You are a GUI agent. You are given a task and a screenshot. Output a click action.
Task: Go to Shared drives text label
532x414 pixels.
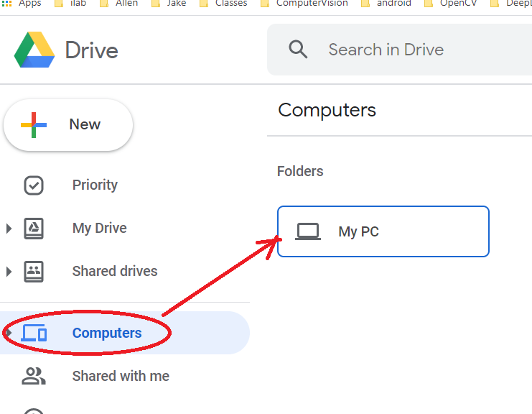tap(115, 272)
